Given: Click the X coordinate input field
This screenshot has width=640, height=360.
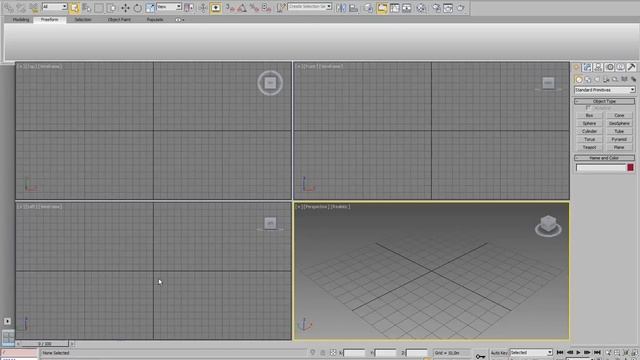Looking at the screenshot, I should tap(354, 353).
